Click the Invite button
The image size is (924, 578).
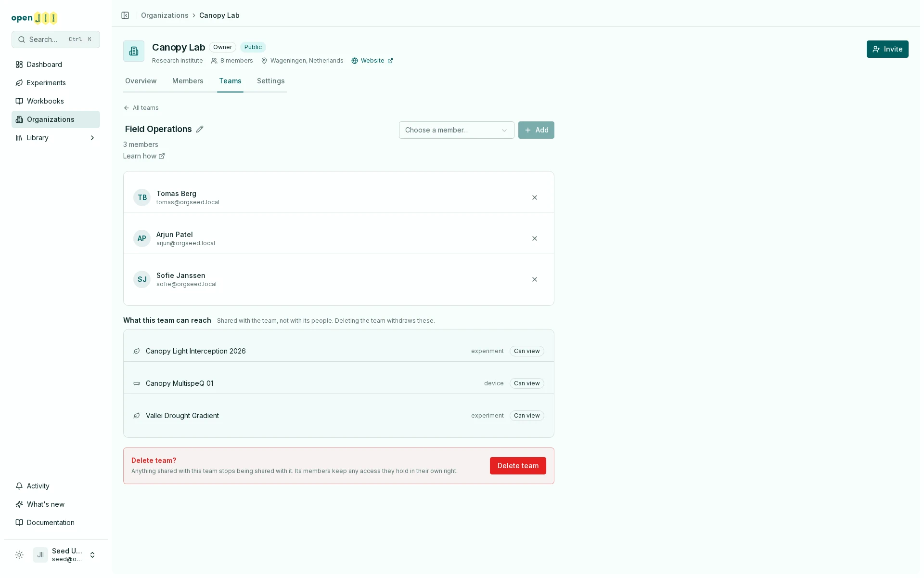tap(887, 49)
